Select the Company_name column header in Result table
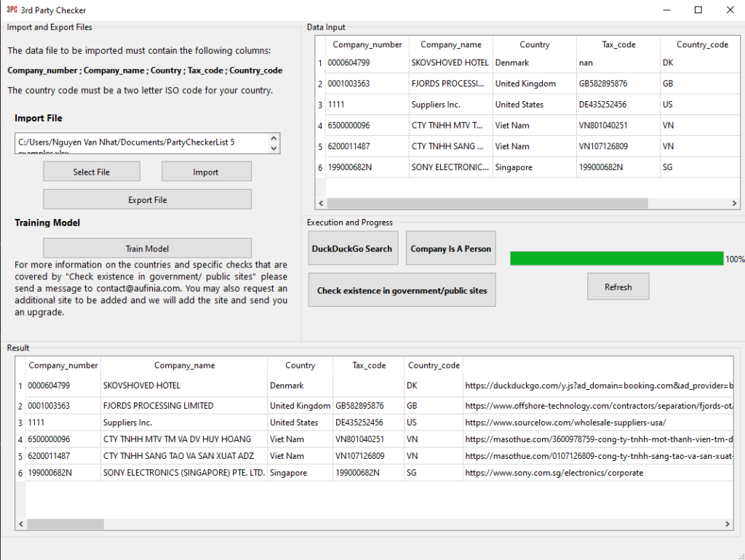This screenshot has height=560, width=745. click(x=184, y=365)
